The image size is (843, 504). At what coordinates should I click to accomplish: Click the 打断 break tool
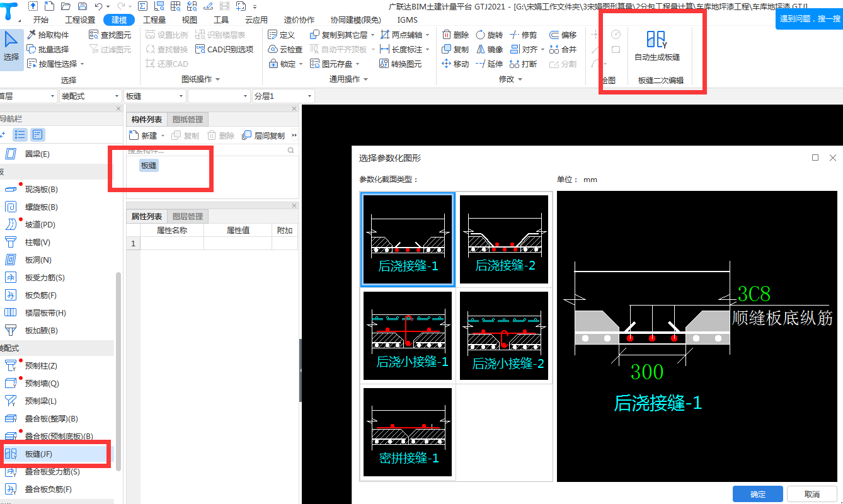point(524,64)
